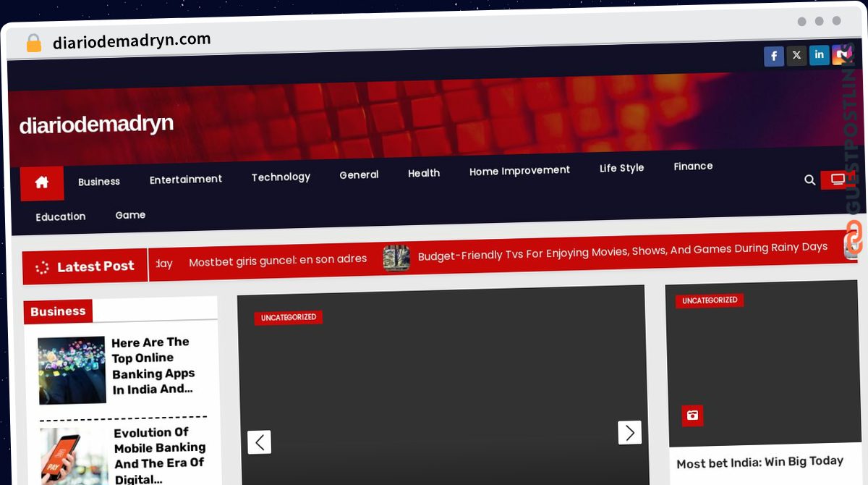The height and width of the screenshot is (485, 868).
Task: Click the Uncategorized tag on the slider
Action: click(x=289, y=317)
